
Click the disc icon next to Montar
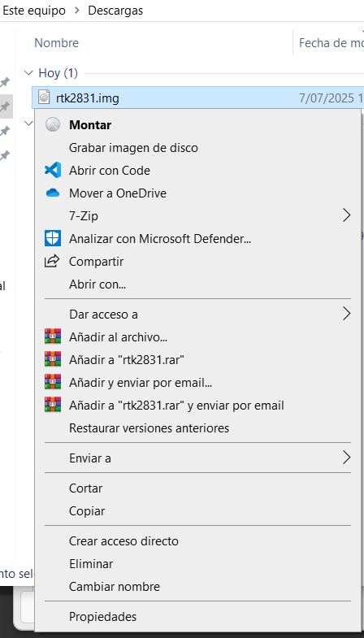(x=53, y=125)
